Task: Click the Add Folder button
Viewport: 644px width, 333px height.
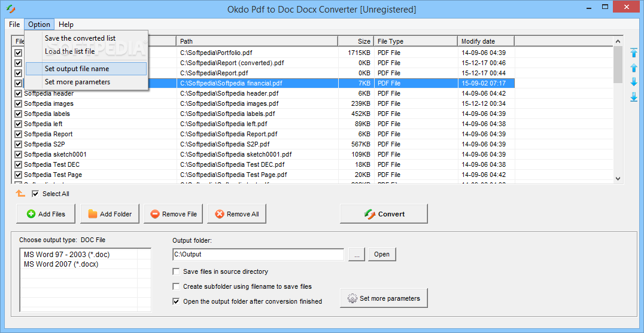Action: click(x=110, y=213)
